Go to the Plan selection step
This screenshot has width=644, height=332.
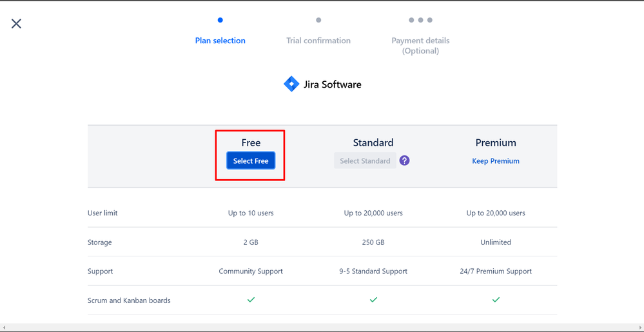[x=220, y=41]
